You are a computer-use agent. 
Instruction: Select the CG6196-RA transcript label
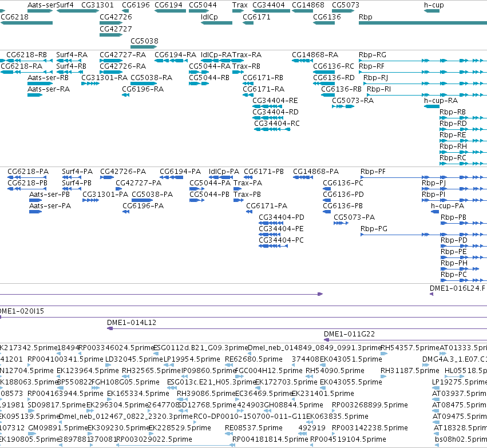pyautogui.click(x=143, y=89)
